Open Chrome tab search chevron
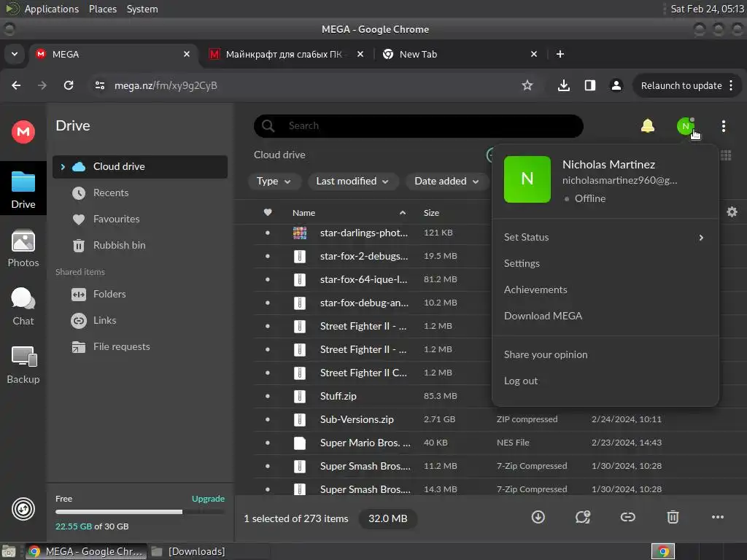This screenshot has width=747, height=560. (15, 54)
